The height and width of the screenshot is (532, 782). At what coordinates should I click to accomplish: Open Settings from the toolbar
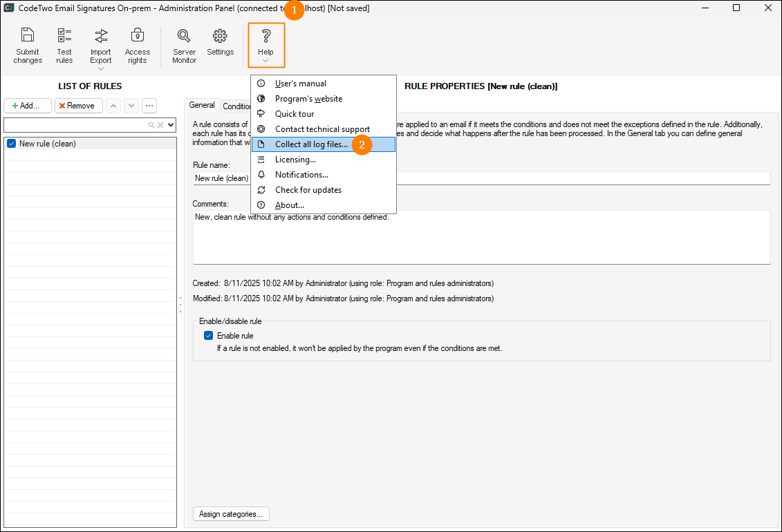coord(220,41)
